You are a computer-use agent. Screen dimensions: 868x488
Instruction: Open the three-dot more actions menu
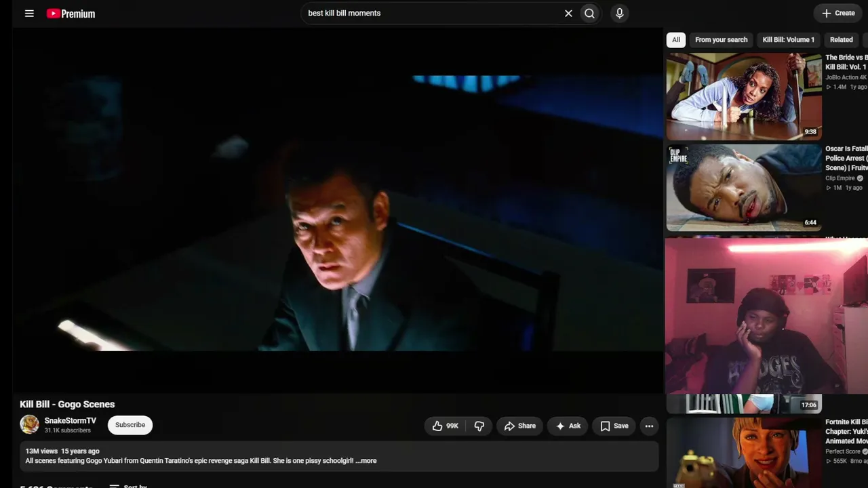pyautogui.click(x=649, y=426)
